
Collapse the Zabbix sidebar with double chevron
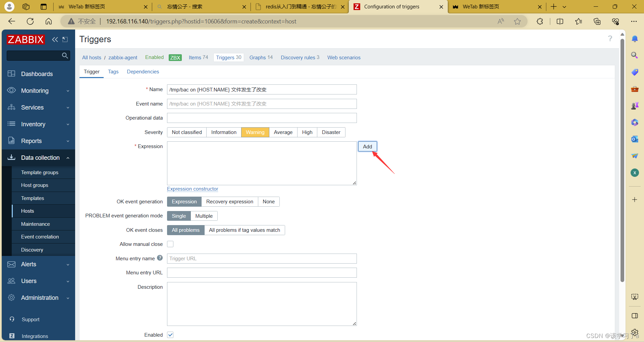click(x=55, y=40)
